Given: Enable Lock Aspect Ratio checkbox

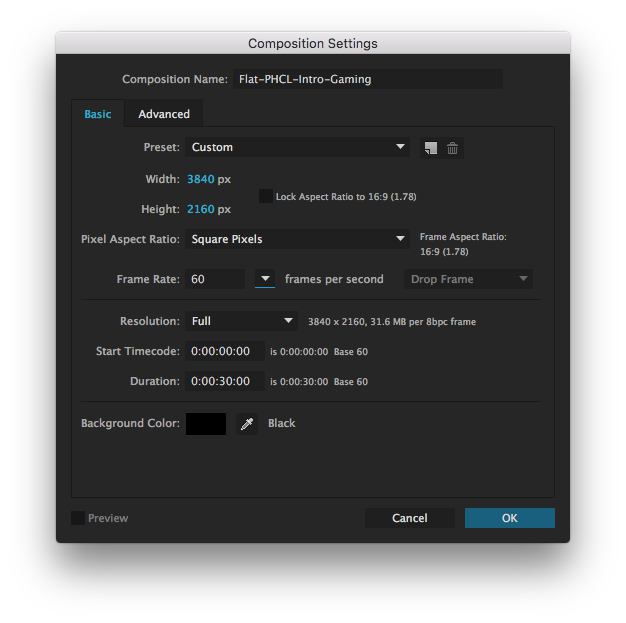Looking at the screenshot, I should pos(265,196).
